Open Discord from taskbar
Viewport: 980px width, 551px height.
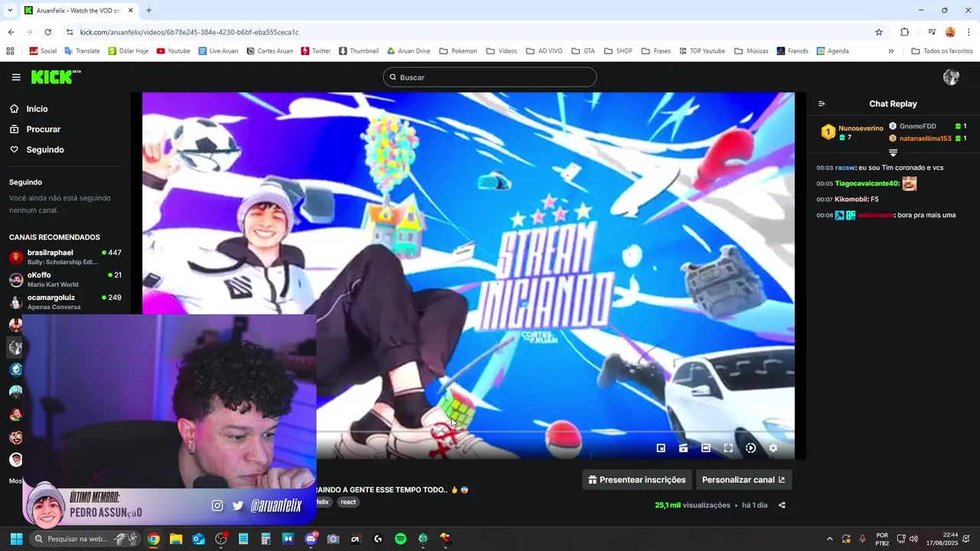pyautogui.click(x=311, y=539)
